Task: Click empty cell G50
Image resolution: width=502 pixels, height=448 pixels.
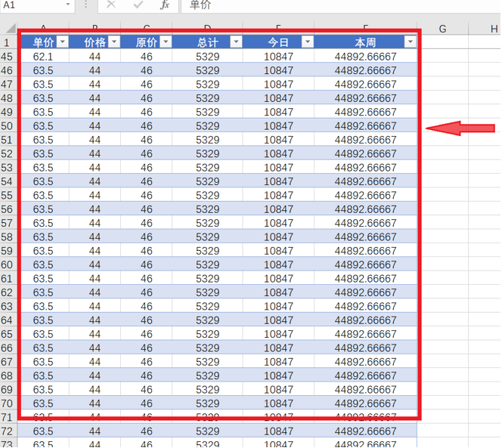Action: click(x=442, y=125)
